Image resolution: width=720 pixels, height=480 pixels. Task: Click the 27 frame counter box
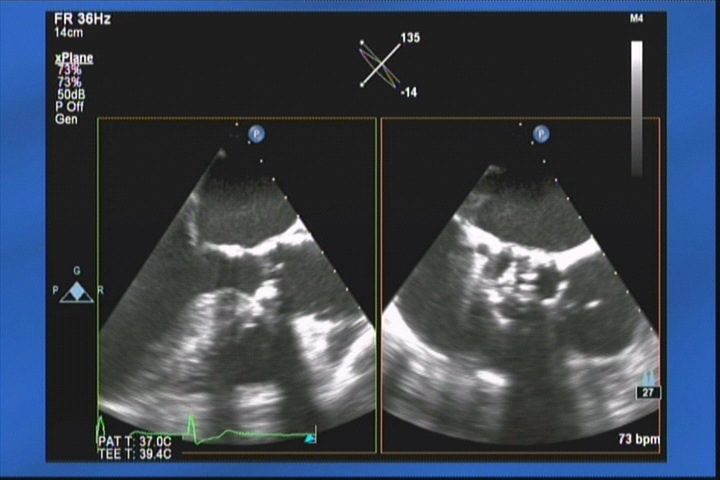(x=648, y=393)
